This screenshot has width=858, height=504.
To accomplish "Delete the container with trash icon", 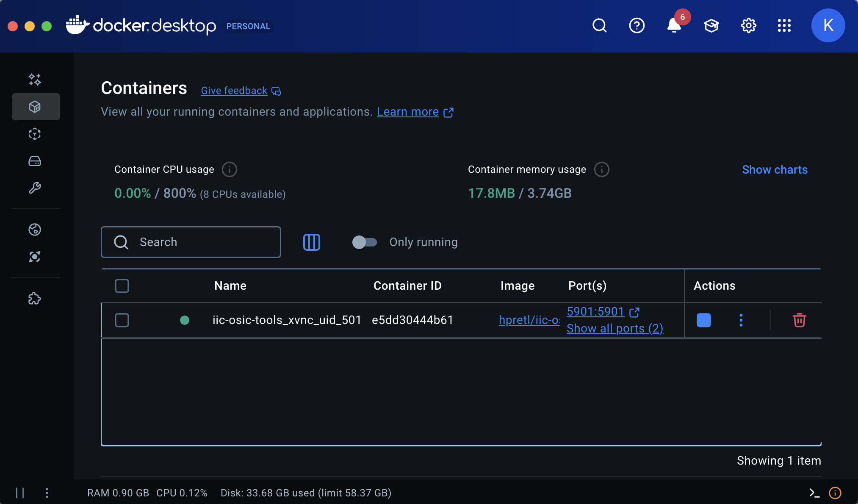I will click(x=799, y=320).
